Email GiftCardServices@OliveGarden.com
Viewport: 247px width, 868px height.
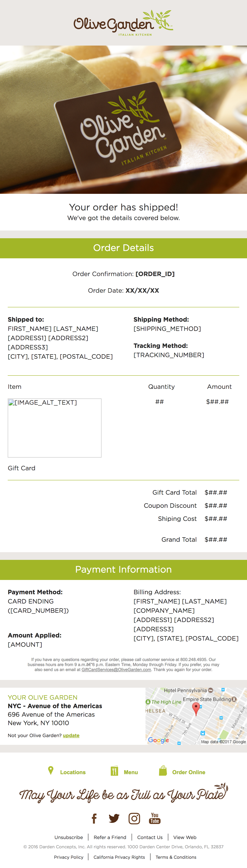click(x=116, y=670)
